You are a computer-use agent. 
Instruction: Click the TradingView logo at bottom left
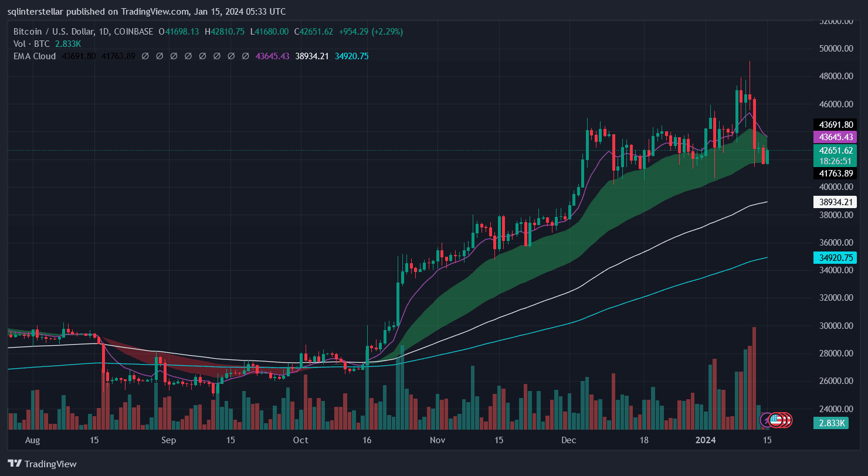pyautogui.click(x=42, y=464)
